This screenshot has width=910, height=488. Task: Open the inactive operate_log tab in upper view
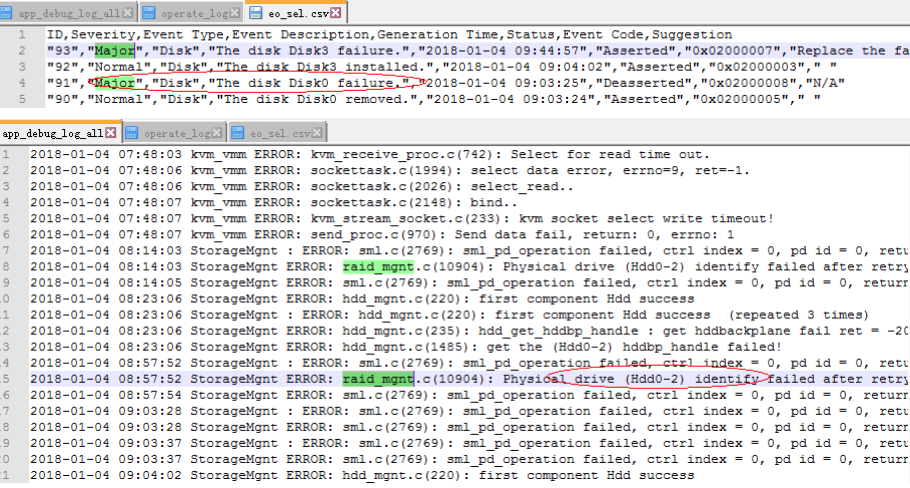point(193,13)
